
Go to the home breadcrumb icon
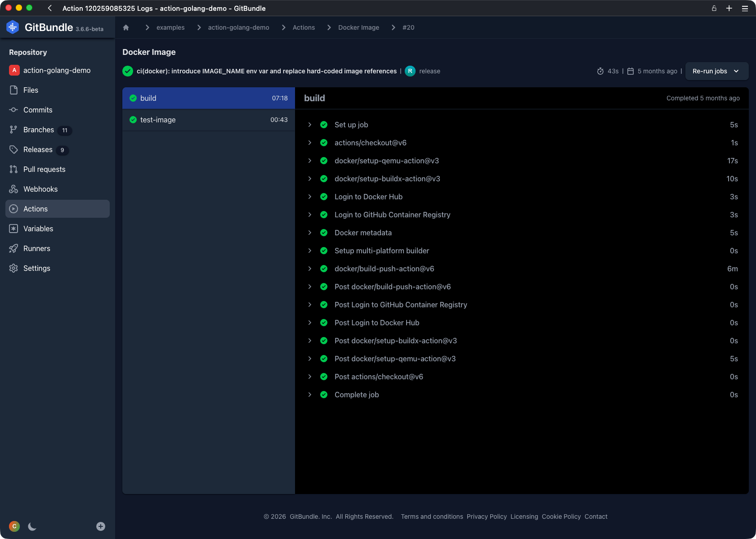click(126, 27)
